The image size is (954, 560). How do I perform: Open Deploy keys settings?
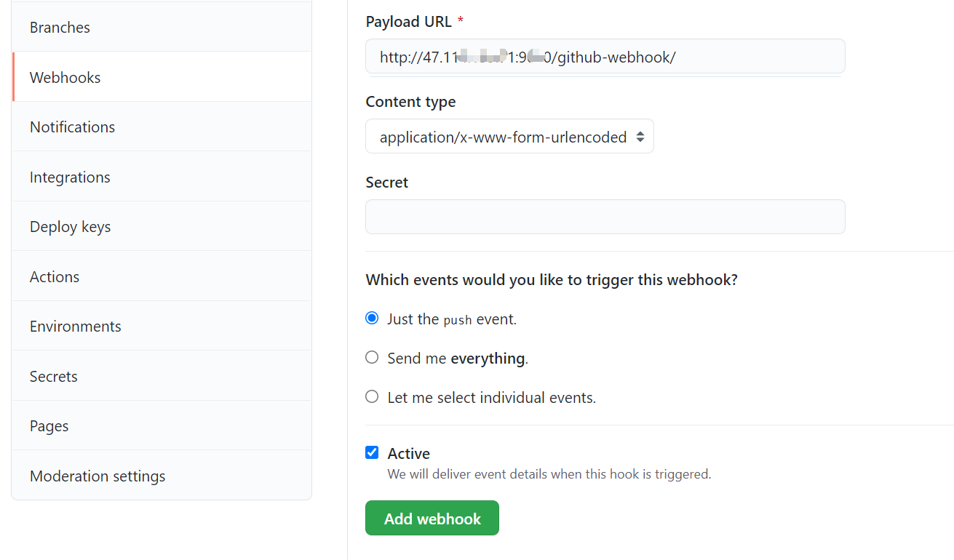tap(162, 226)
